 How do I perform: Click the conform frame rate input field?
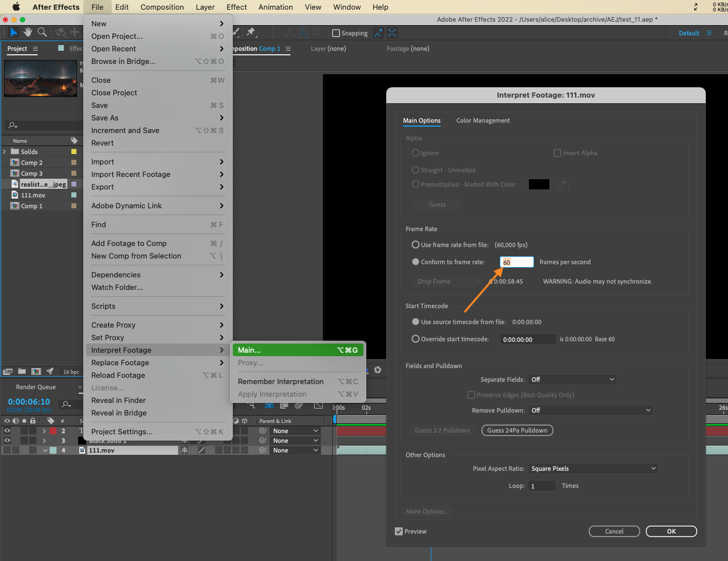click(x=516, y=262)
